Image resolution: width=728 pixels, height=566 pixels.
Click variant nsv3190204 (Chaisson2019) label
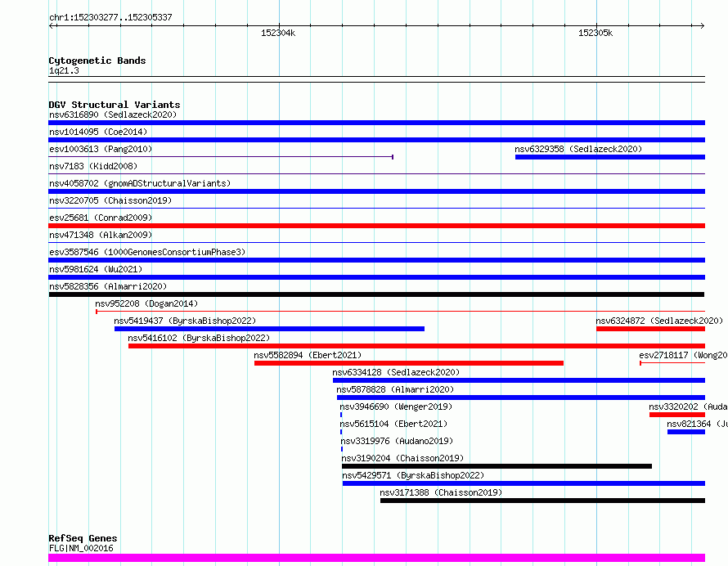tap(402, 458)
